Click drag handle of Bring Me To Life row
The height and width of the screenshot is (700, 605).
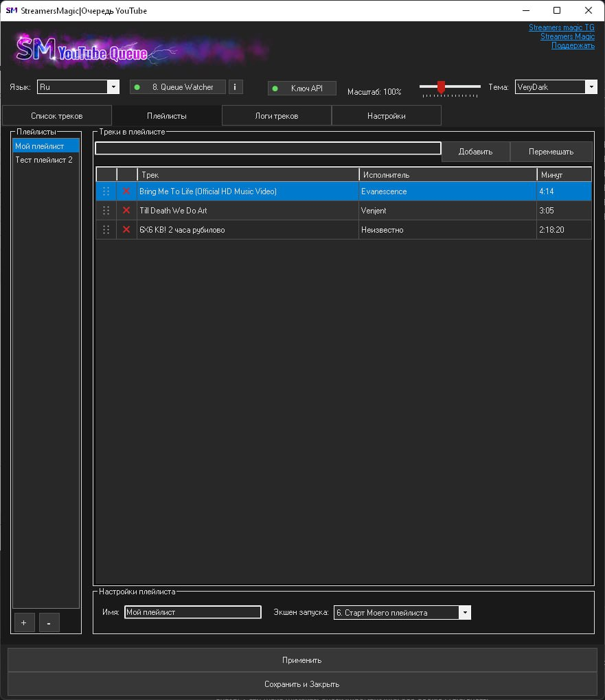coord(106,191)
